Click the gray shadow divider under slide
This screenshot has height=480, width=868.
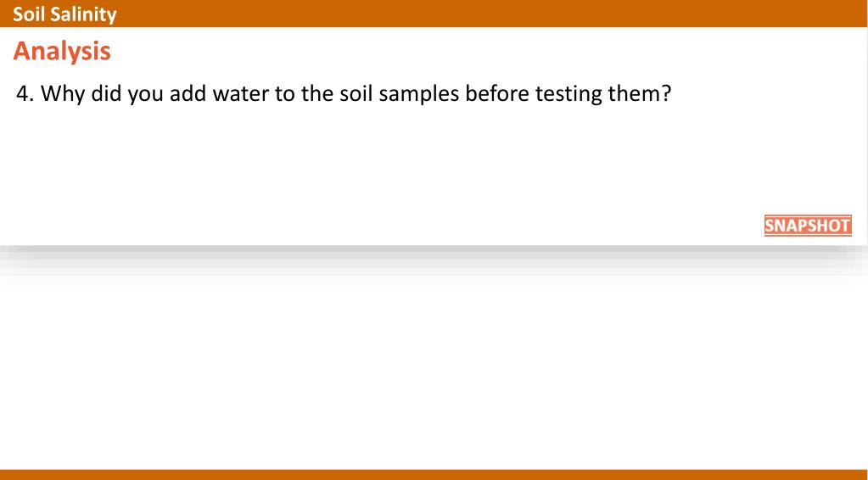(x=434, y=254)
